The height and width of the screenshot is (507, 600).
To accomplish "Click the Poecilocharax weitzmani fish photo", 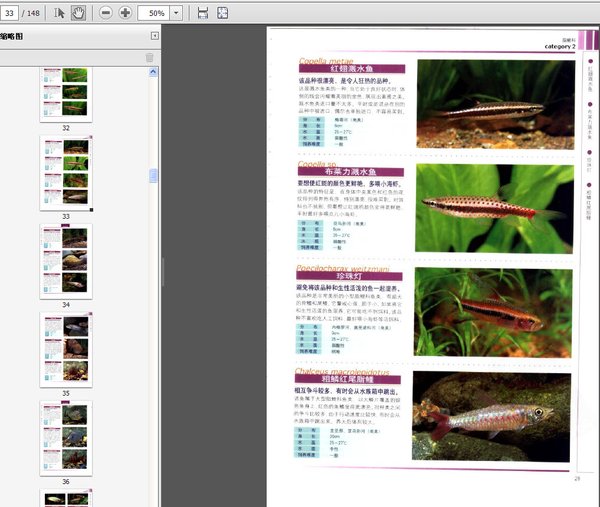I will (x=493, y=312).
